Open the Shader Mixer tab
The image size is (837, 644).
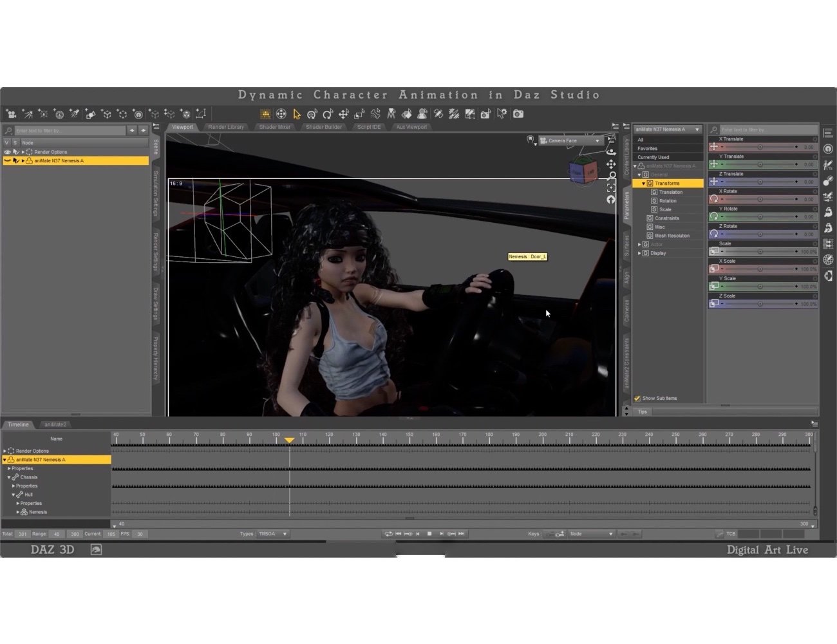point(274,127)
